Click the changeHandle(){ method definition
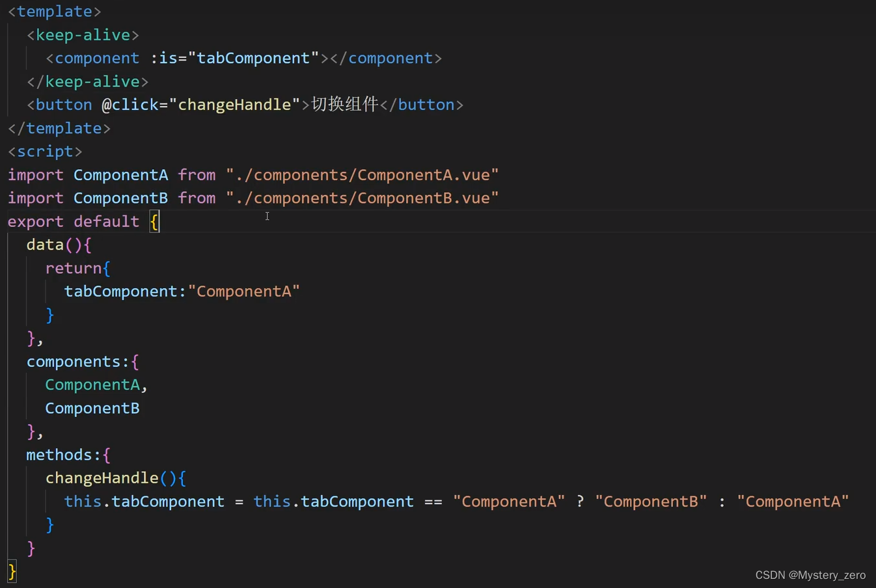 pos(116,479)
